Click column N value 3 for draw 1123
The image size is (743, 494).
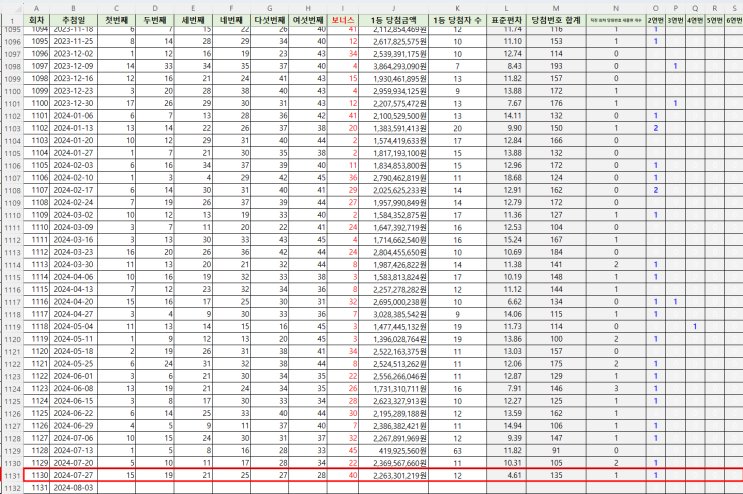616,389
